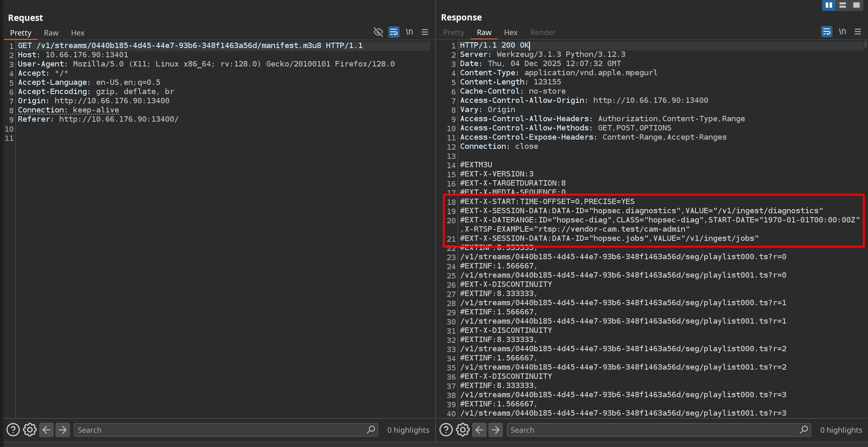Click the stop square icon at top right
868x447 pixels.
tap(857, 5)
